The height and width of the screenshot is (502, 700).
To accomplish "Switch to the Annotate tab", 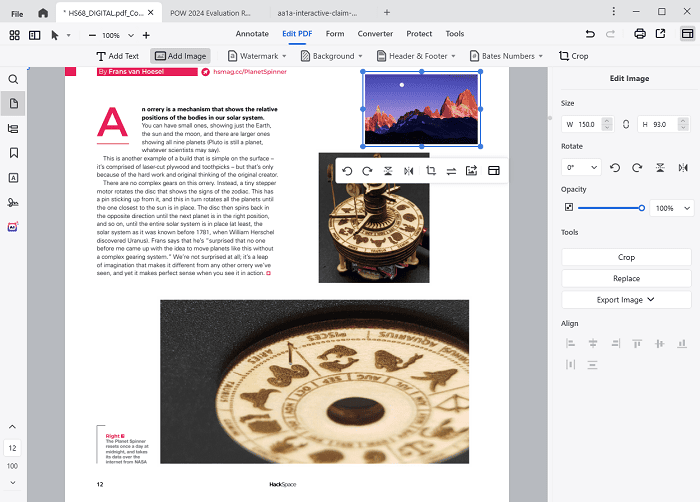I will pyautogui.click(x=252, y=34).
